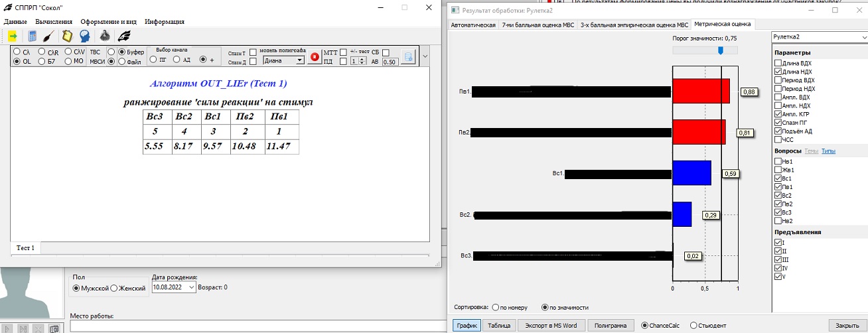Select the brush icon in Sokol toolbar

49,36
